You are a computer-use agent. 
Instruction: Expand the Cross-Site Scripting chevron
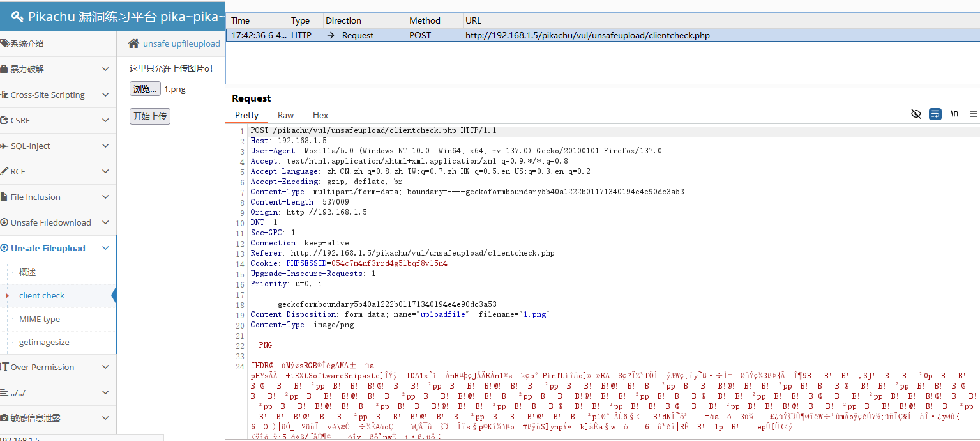click(105, 95)
